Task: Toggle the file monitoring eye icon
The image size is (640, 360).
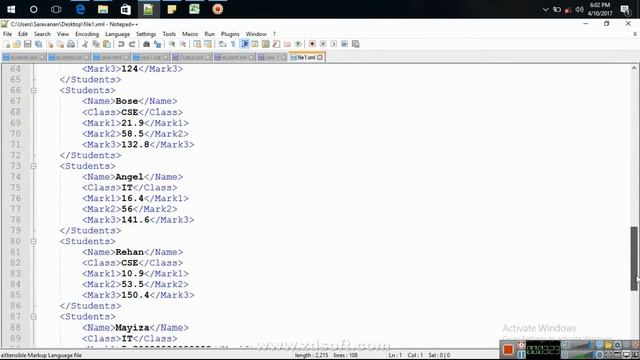Action: tap(298, 44)
